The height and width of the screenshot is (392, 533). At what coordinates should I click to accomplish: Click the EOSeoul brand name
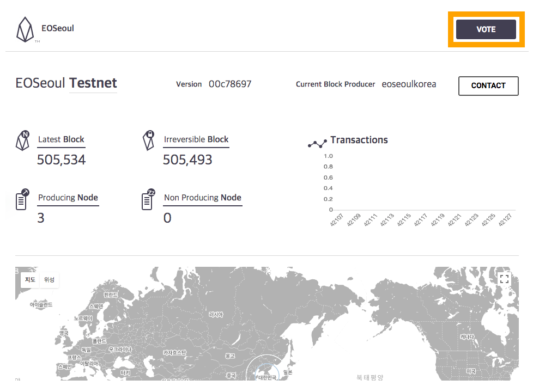(x=58, y=28)
